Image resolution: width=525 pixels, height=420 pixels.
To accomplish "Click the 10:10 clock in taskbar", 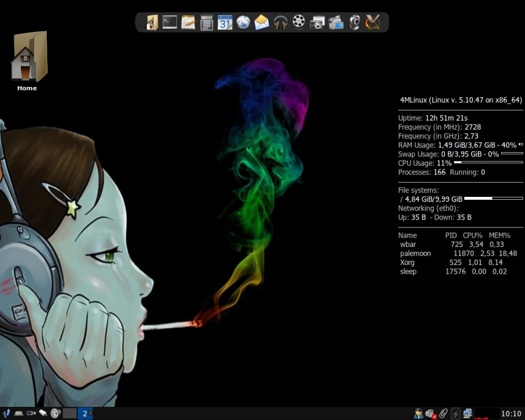I will point(511,414).
